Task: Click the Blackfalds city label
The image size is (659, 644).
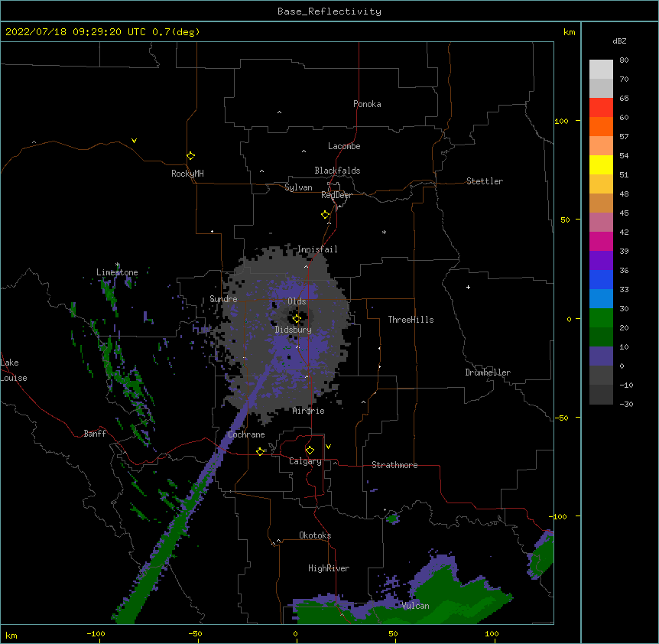Action: click(337, 171)
